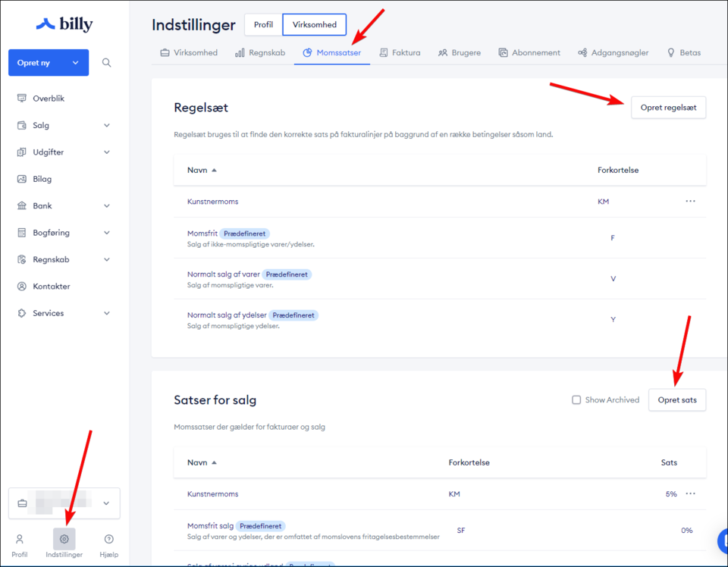Screen dimensions: 728x567
Task: Open Hjælp question mark icon
Action: click(109, 539)
